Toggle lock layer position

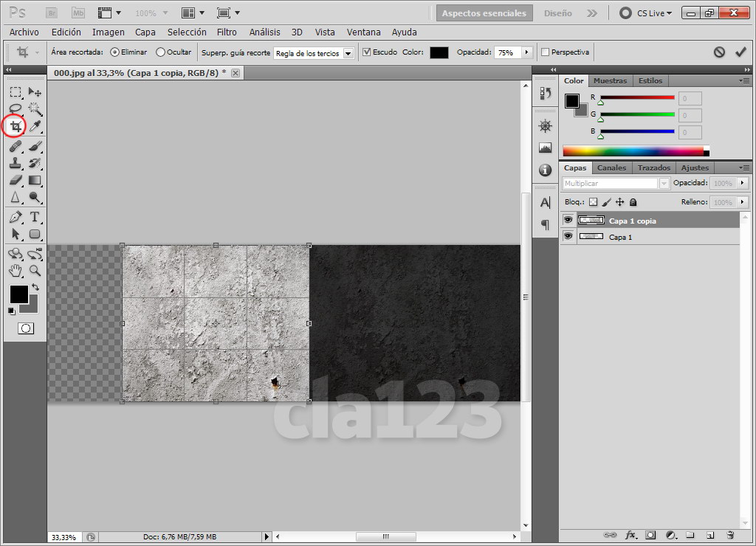point(620,202)
